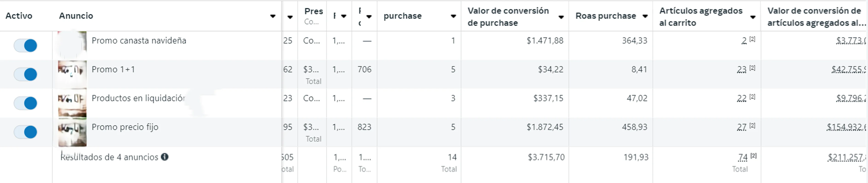Switch off the Promo precio fijo ad

[x=25, y=132]
